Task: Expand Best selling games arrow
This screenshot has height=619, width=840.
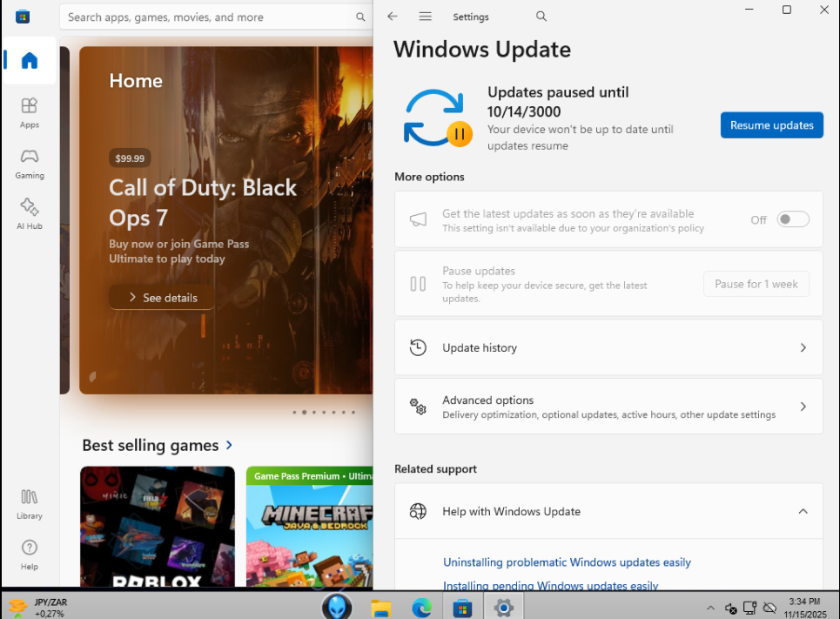Action: [x=229, y=445]
